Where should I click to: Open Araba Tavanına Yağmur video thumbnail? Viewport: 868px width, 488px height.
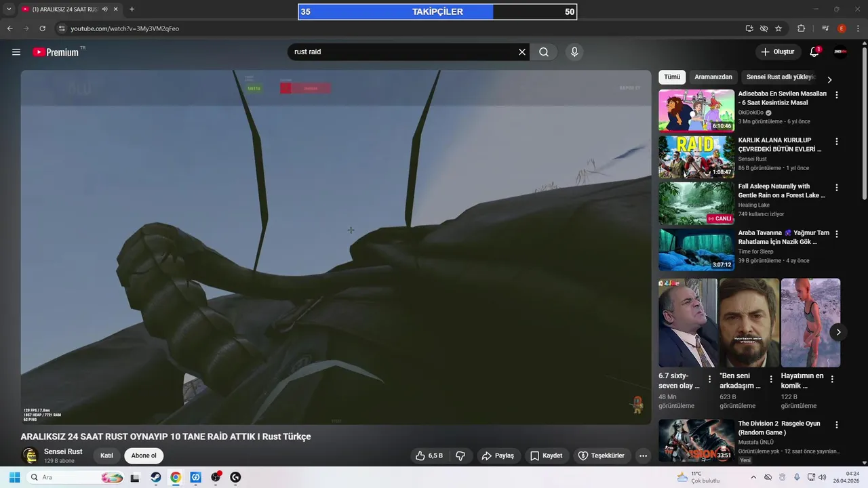tap(696, 249)
